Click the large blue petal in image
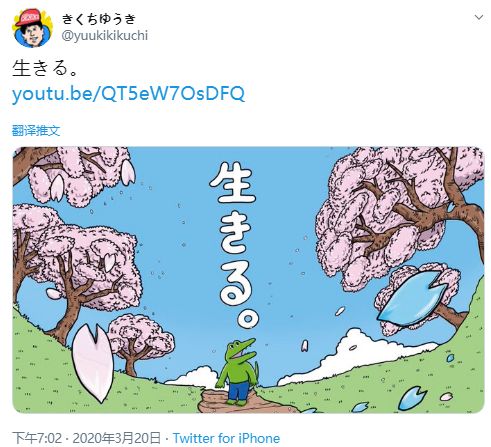 click(412, 297)
